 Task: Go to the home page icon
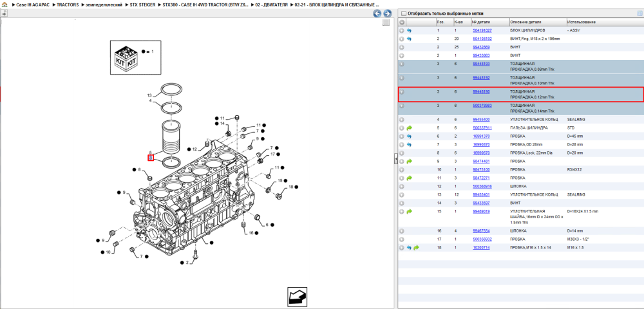[x=5, y=5]
